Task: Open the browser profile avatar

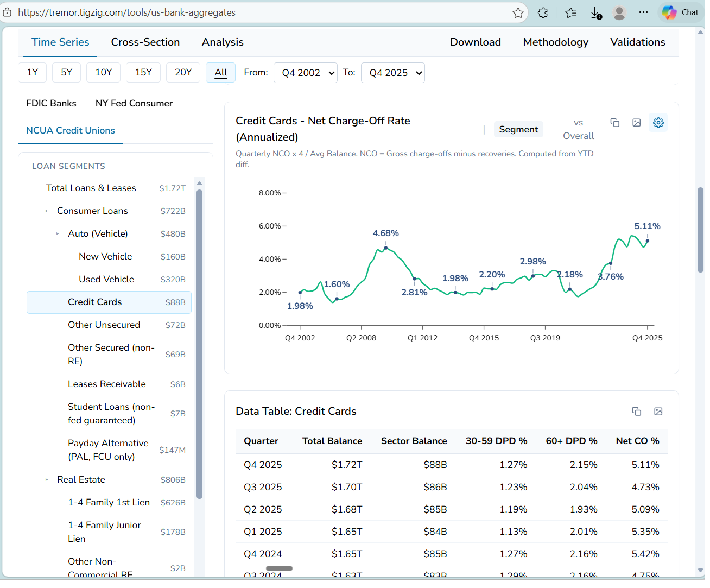Action: pos(619,12)
